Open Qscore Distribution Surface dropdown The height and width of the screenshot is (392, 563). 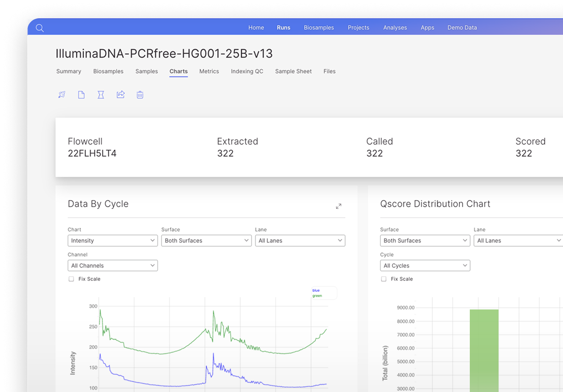pyautogui.click(x=425, y=241)
